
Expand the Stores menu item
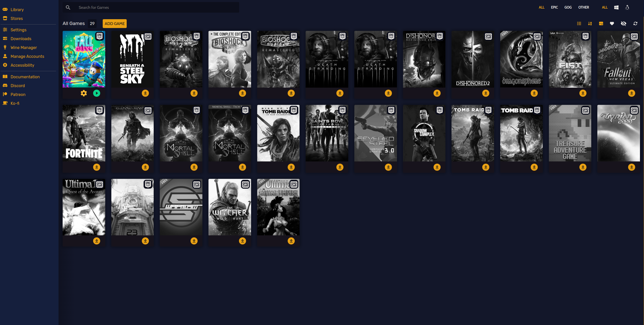click(x=17, y=18)
